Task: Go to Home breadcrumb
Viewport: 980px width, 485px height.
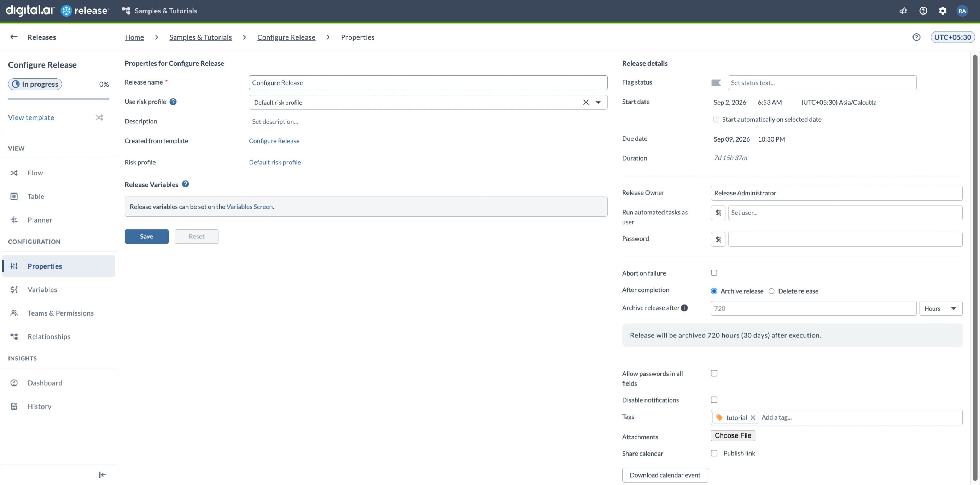Action: pos(134,37)
